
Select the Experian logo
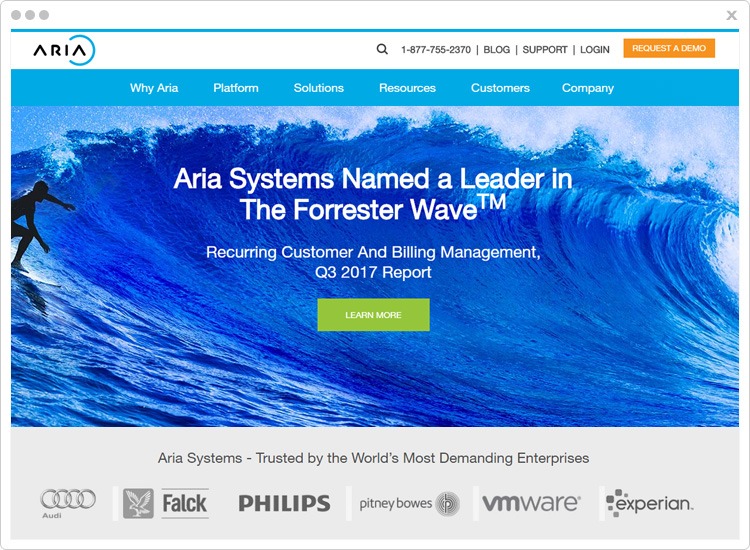click(650, 503)
